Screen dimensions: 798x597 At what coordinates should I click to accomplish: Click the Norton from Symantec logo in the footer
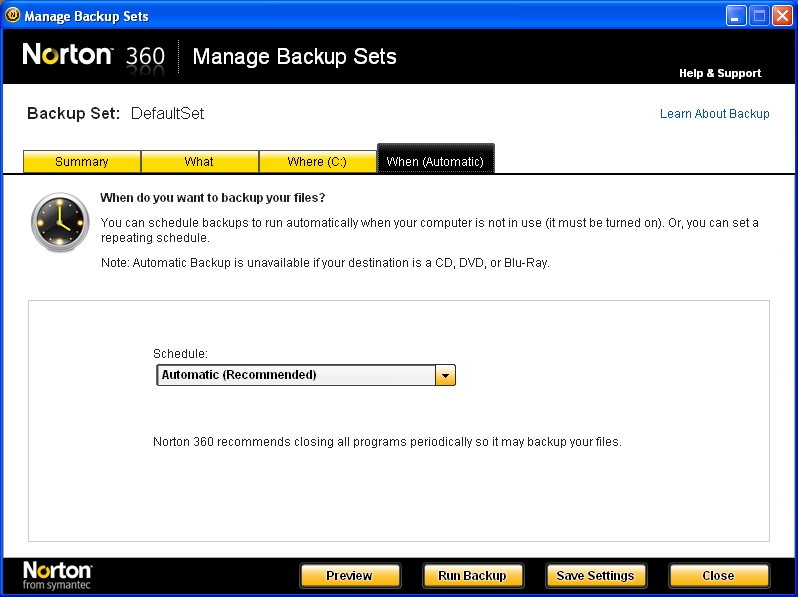(x=57, y=575)
